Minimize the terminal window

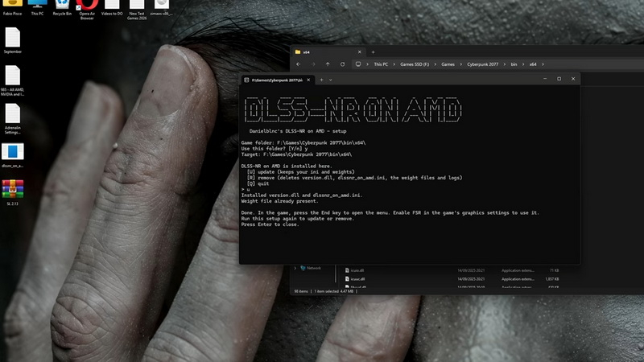(x=545, y=79)
